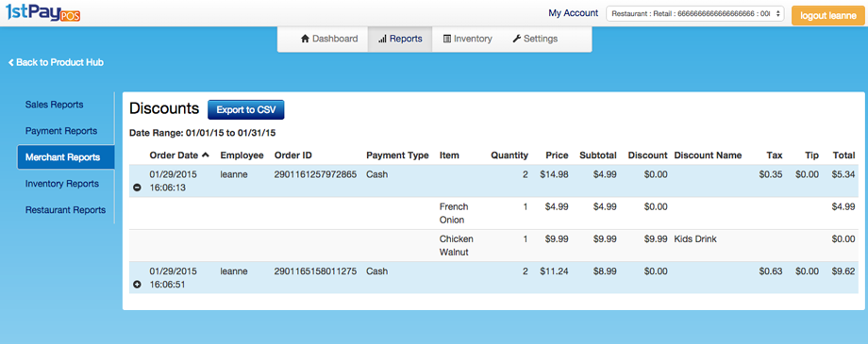Click the 1stPay POS logo
This screenshot has height=344, width=868.
[43, 12]
